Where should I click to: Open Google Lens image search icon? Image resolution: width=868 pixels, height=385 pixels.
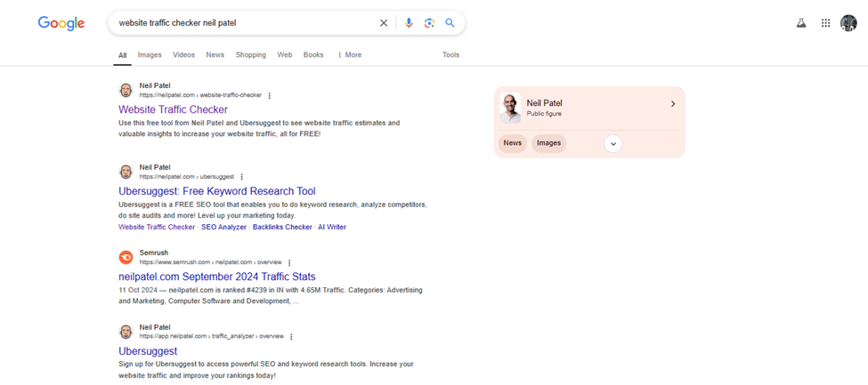429,23
